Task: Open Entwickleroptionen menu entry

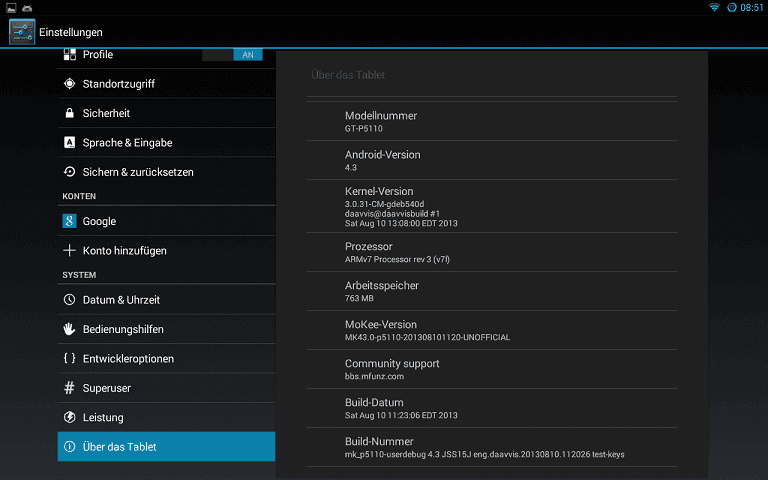Action: (x=167, y=359)
